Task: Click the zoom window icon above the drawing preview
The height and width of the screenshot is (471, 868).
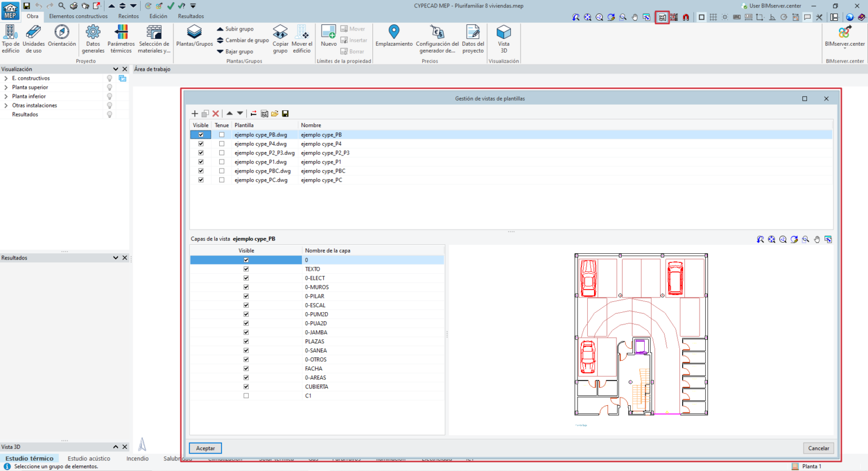Action: click(x=805, y=239)
